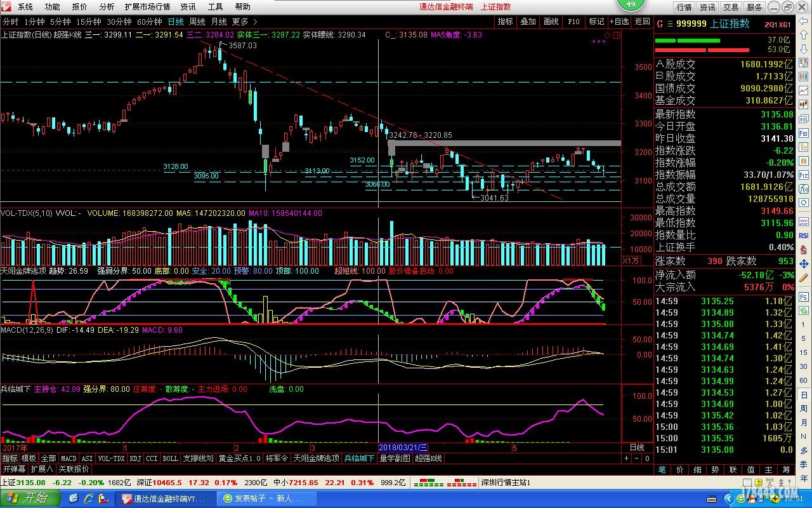Open the candlestick chart sidebar icon

click(804, 105)
